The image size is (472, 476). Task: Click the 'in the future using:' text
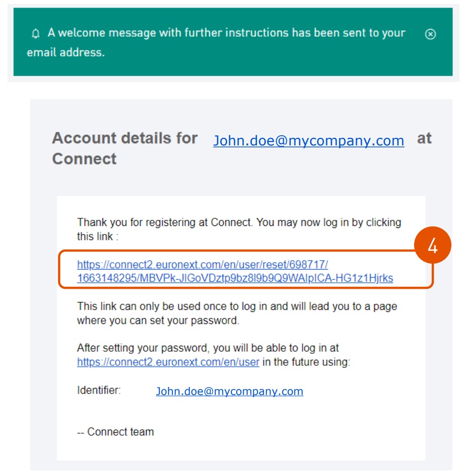(x=307, y=362)
